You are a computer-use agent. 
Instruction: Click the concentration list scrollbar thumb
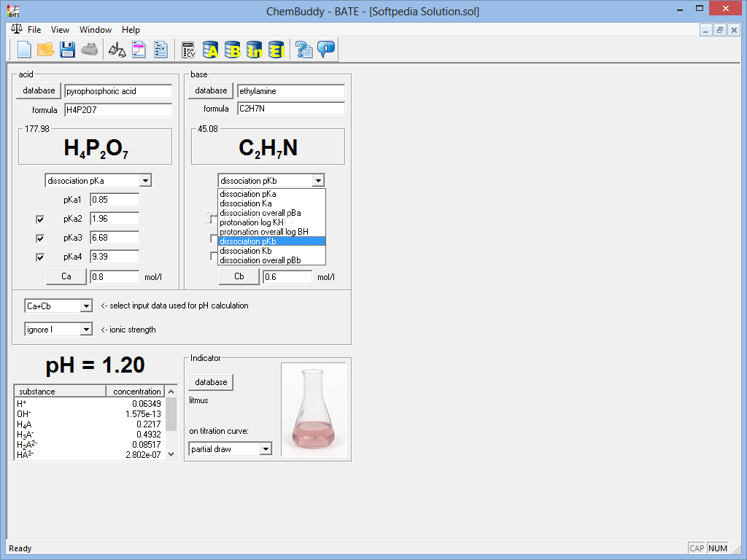pyautogui.click(x=171, y=413)
